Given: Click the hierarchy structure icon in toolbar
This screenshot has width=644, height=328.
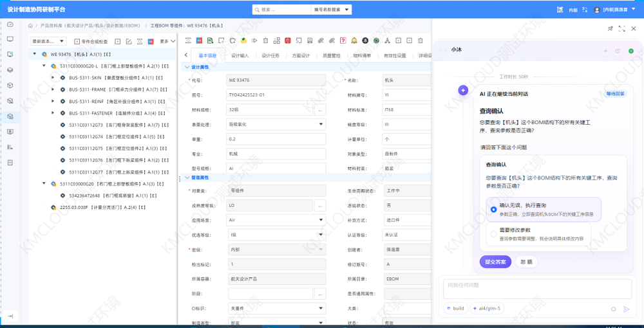Looking at the screenshot, I should click(387, 41).
